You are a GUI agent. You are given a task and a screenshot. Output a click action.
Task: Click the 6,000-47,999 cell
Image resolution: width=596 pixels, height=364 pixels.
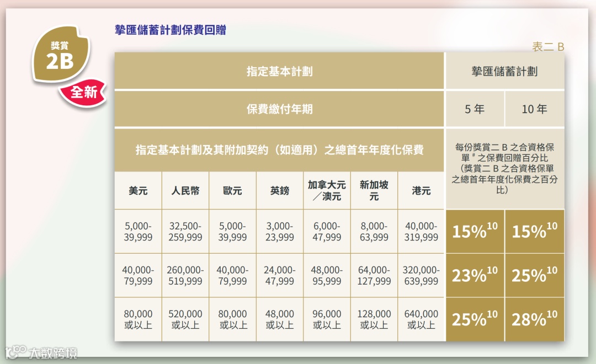(x=327, y=232)
